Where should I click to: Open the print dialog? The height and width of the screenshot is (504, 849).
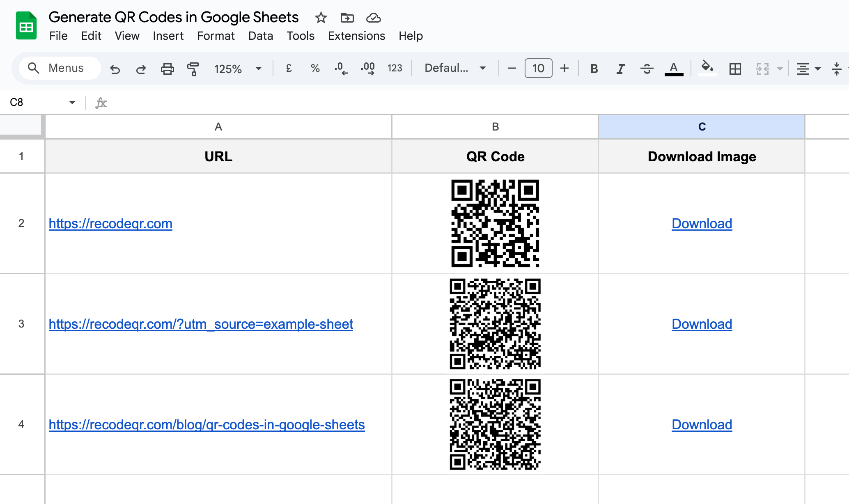(167, 69)
